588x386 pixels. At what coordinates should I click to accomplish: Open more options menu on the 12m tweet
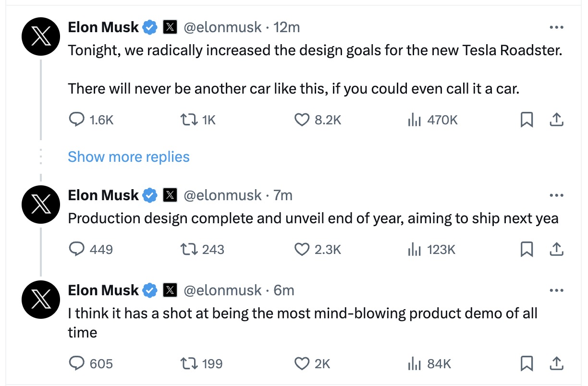[556, 27]
